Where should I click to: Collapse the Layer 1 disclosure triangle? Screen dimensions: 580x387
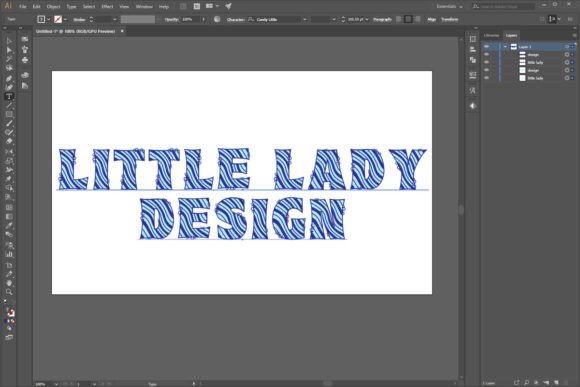tap(505, 47)
